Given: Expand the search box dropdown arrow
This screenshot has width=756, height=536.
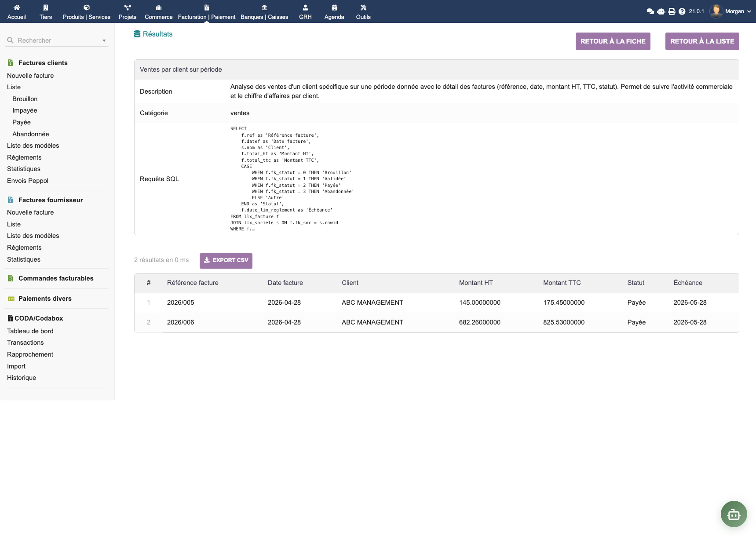Looking at the screenshot, I should pyautogui.click(x=104, y=40).
